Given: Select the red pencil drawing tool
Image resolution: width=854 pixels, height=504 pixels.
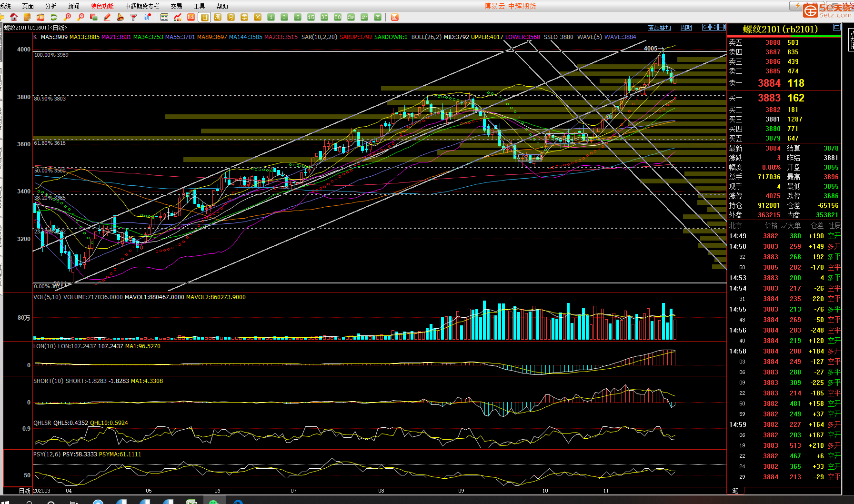Looking at the screenshot, I should pyautogui.click(x=107, y=17).
